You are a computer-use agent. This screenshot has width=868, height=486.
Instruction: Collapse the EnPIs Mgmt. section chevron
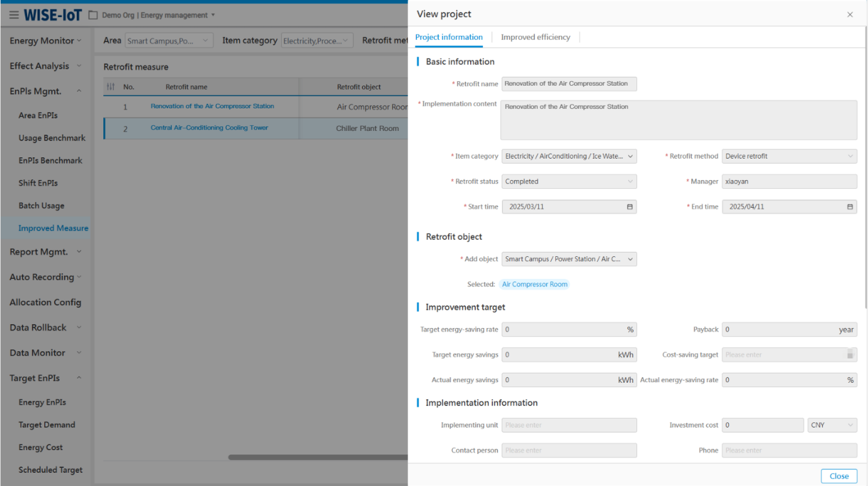(79, 91)
